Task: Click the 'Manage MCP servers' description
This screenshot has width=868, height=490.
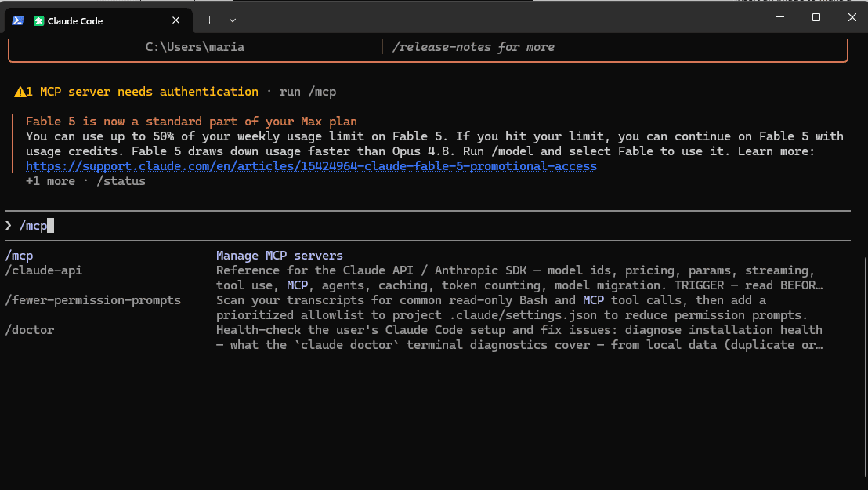Action: (280, 256)
